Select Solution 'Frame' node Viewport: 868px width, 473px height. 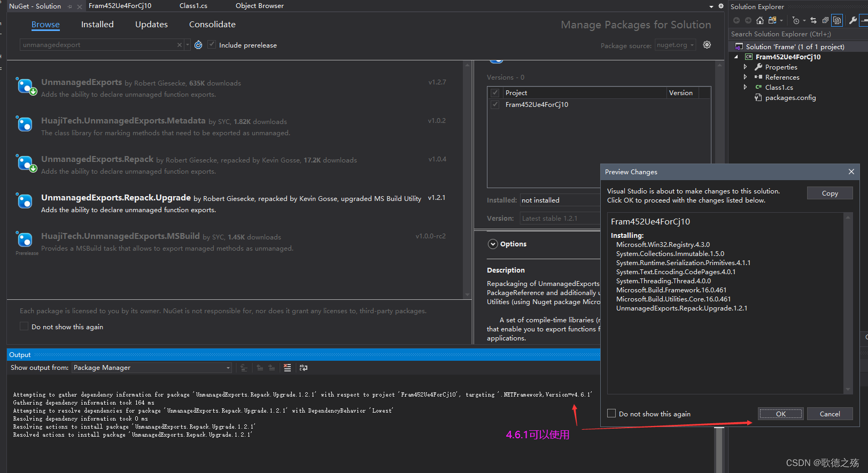(795, 46)
